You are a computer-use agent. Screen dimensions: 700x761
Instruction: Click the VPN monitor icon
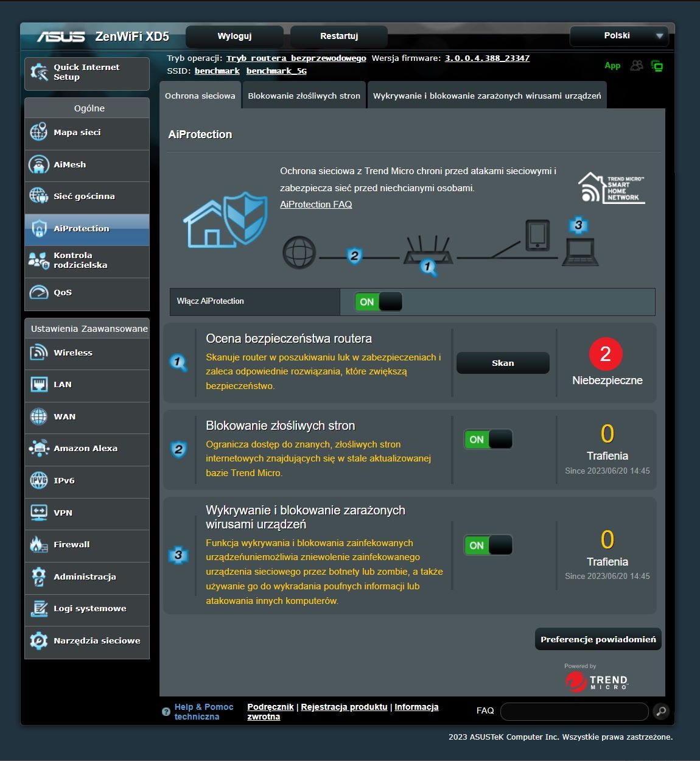[39, 513]
